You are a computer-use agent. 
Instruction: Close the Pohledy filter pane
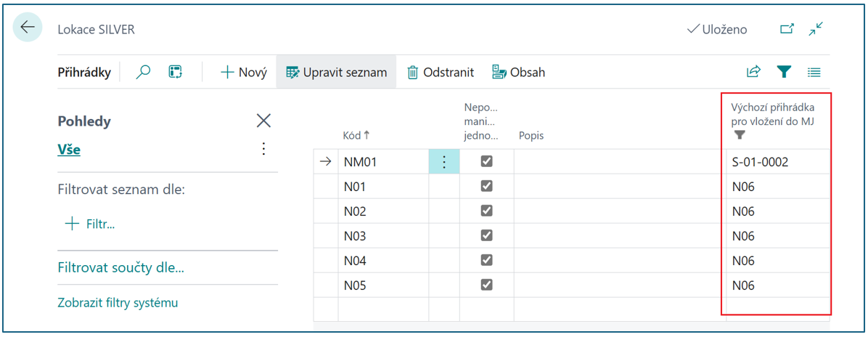tap(263, 121)
